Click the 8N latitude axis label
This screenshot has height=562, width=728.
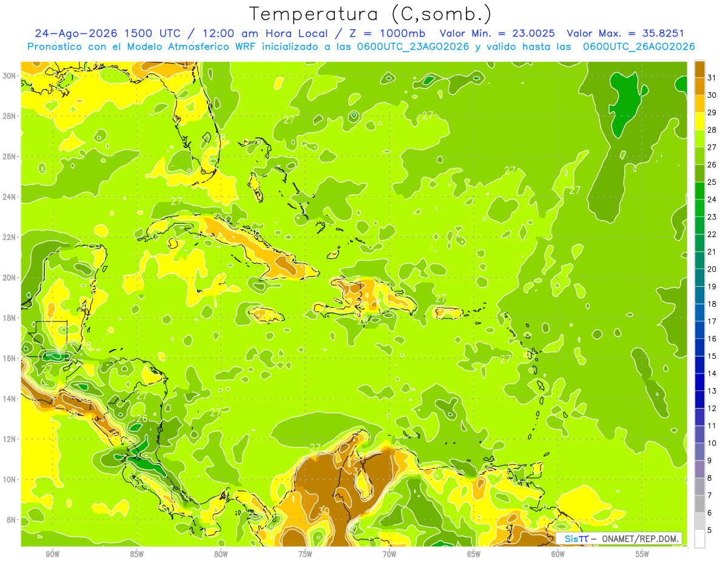[x=11, y=520]
